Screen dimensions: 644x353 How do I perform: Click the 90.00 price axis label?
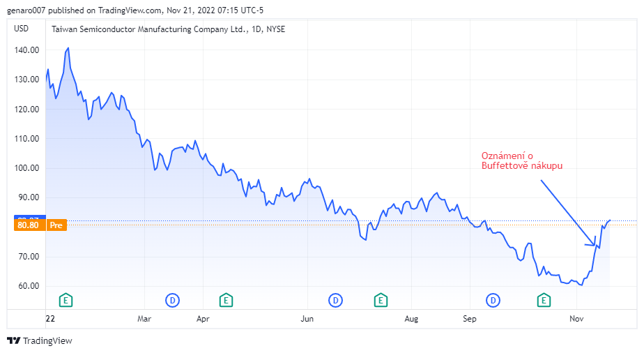click(x=29, y=197)
